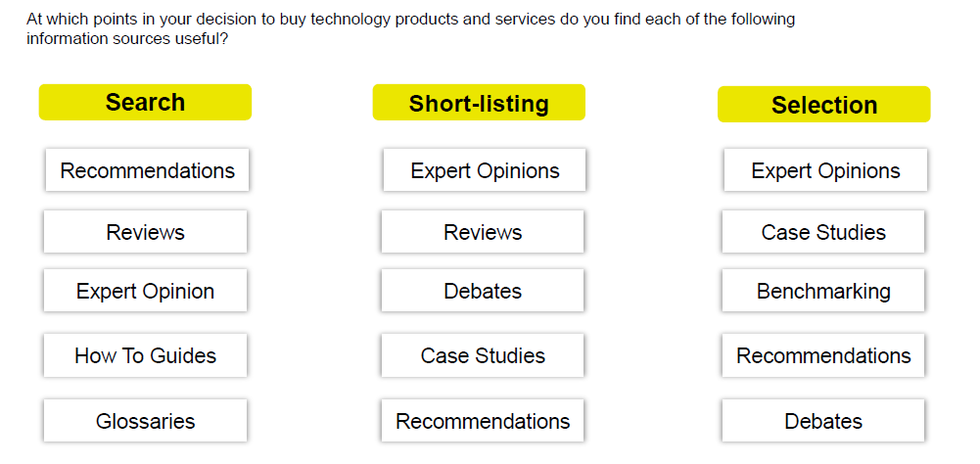Select the Glossaries box
The image size is (980, 464).
[x=145, y=421]
